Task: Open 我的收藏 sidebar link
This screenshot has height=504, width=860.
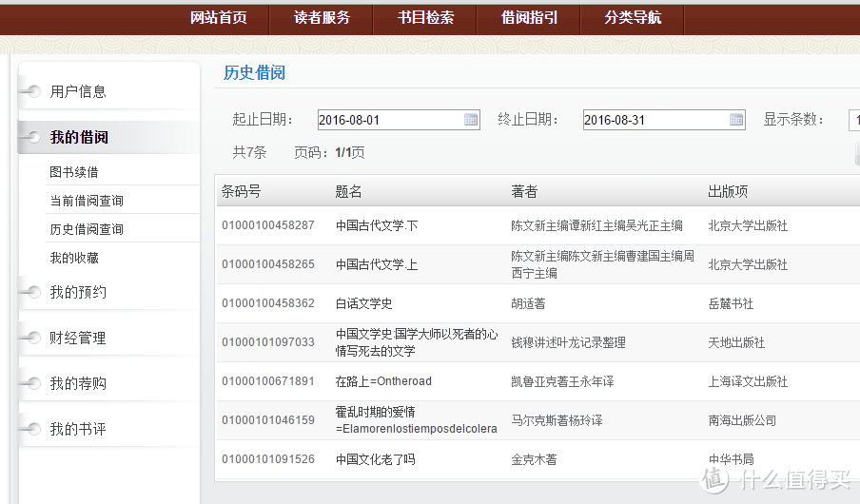Action: coord(74,258)
